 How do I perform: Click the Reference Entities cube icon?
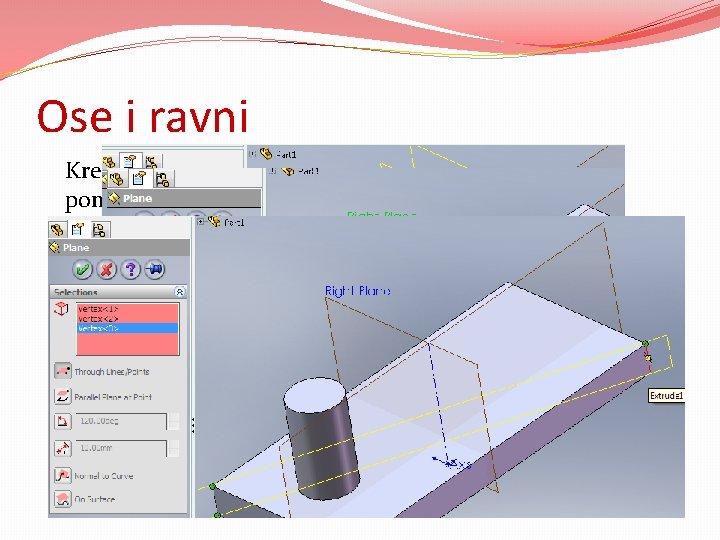click(61, 309)
